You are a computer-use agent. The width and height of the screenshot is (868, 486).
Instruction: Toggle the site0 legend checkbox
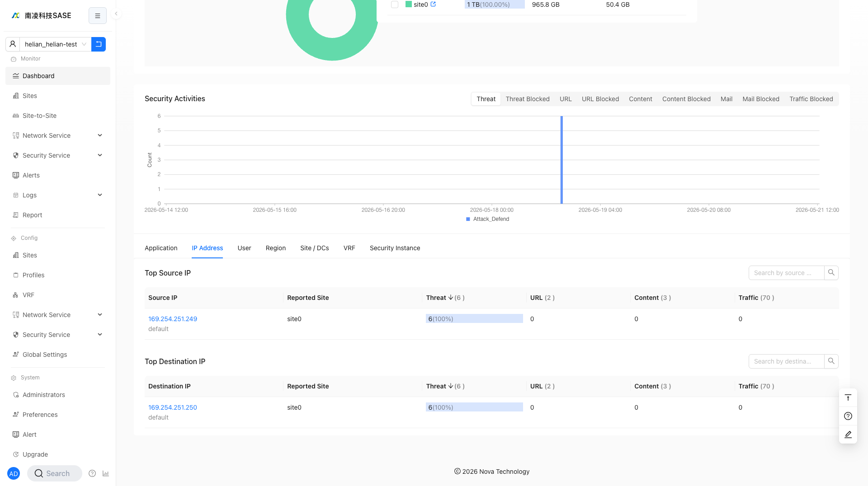395,5
